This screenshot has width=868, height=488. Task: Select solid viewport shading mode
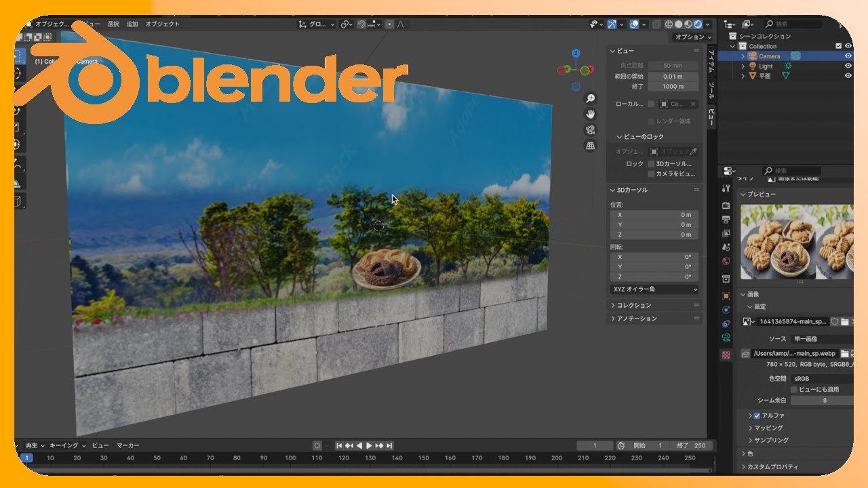678,24
